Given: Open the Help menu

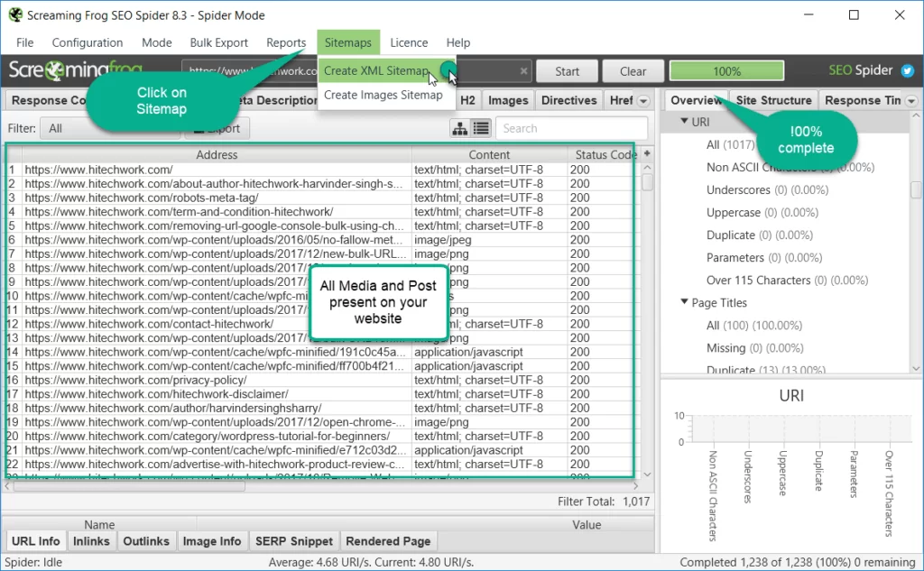Looking at the screenshot, I should tap(457, 42).
